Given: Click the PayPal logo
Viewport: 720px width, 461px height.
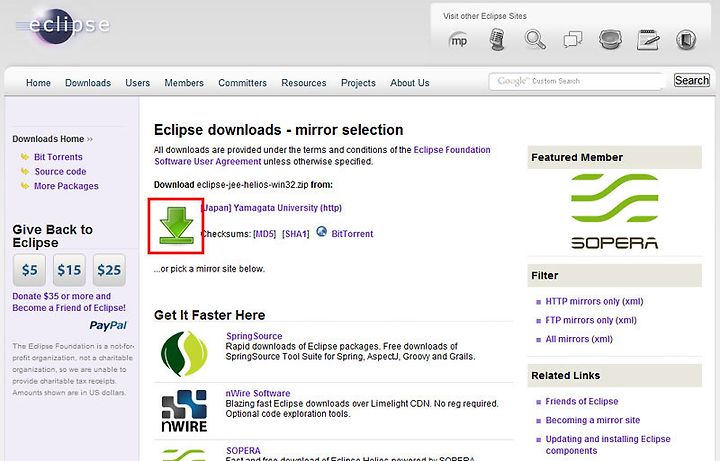Looking at the screenshot, I should click(108, 325).
